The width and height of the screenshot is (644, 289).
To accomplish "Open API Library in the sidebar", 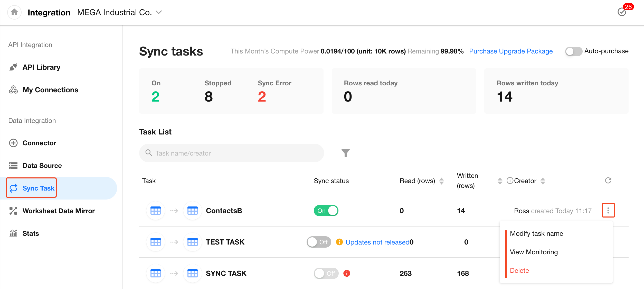I will (41, 67).
